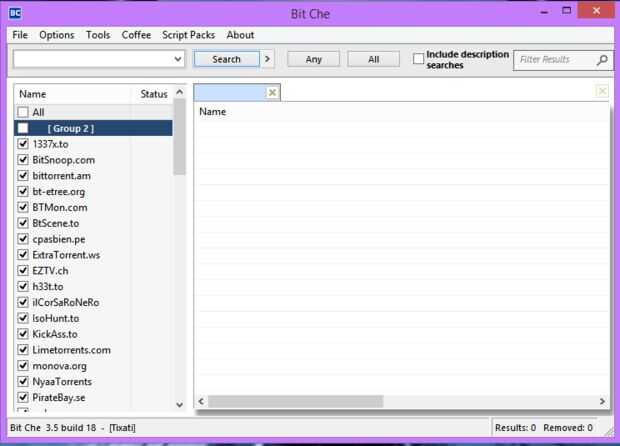Open the Options menu
Screen dimensions: 620x446
[57, 35]
